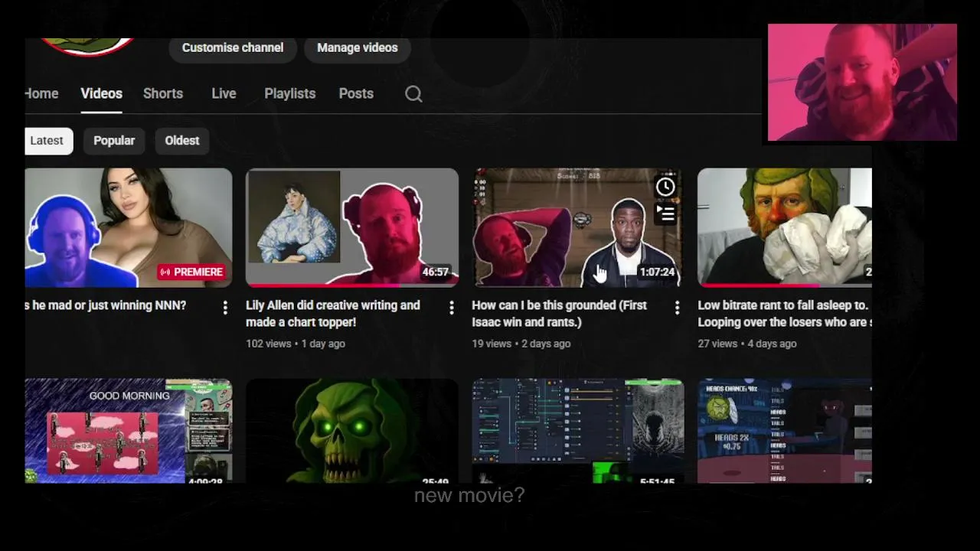Open three-dot menu for Lily Allen video

[x=451, y=308]
